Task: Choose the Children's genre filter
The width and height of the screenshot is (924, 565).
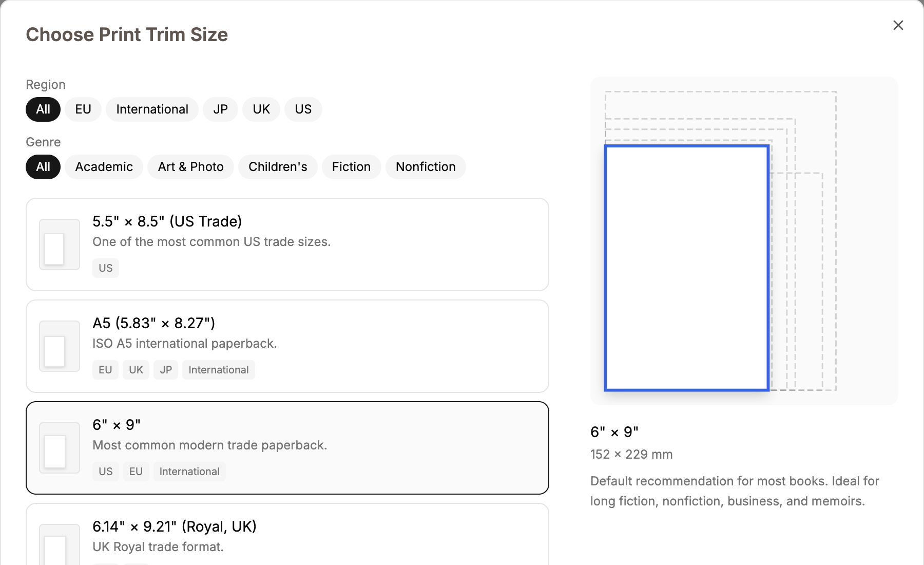Action: click(278, 167)
